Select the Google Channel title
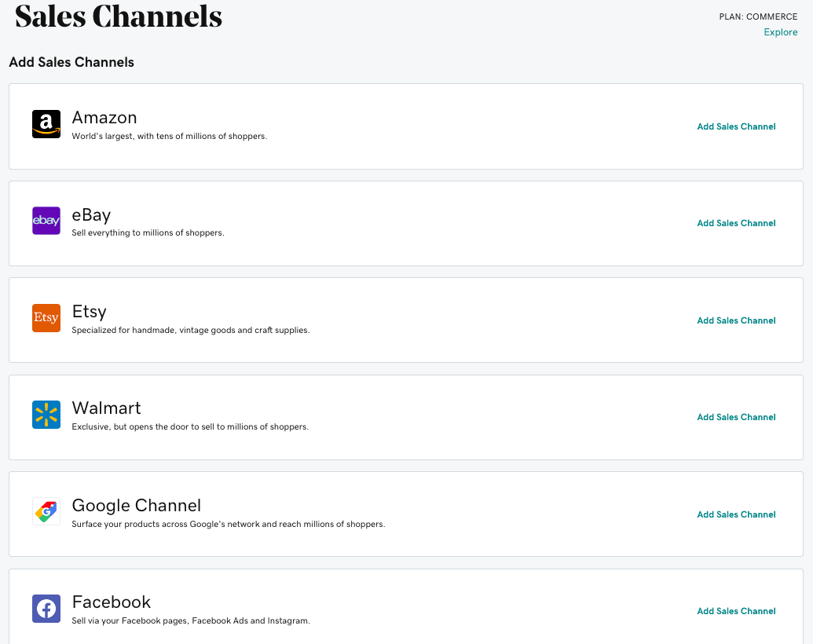 coord(137,506)
